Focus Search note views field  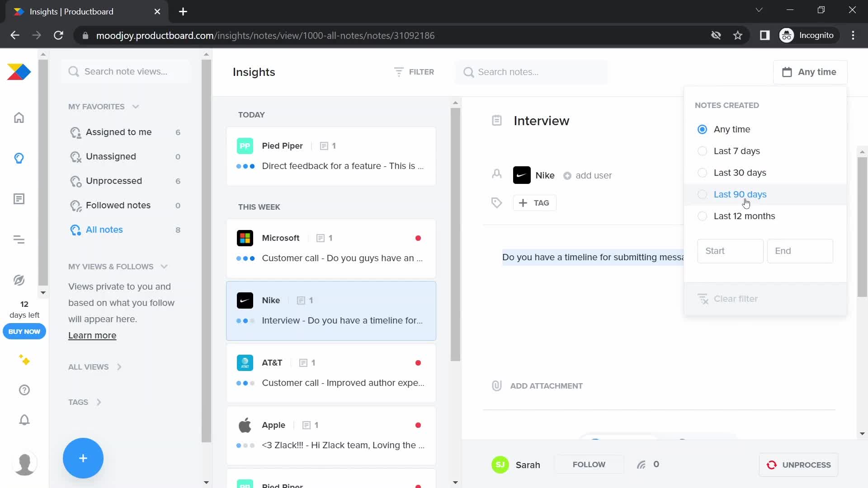click(x=126, y=71)
